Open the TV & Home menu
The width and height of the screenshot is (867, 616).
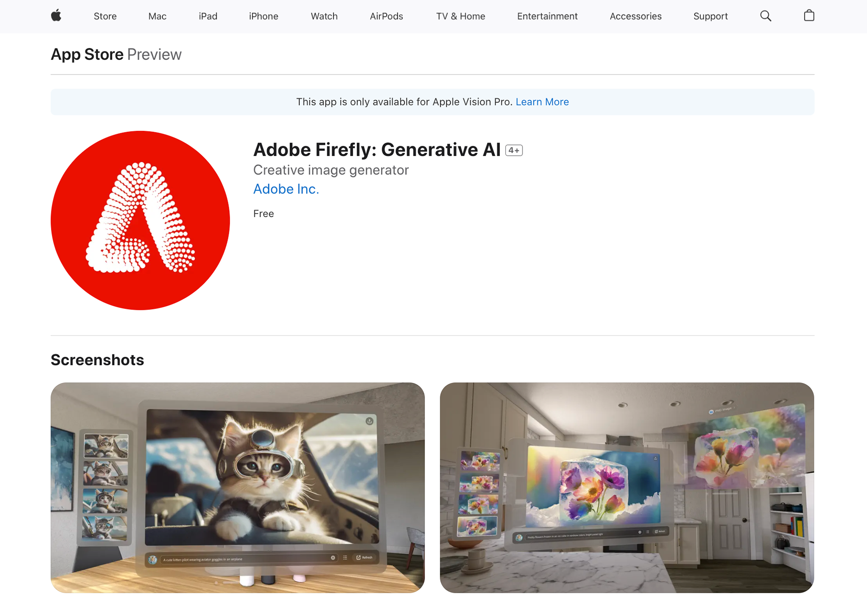461,16
